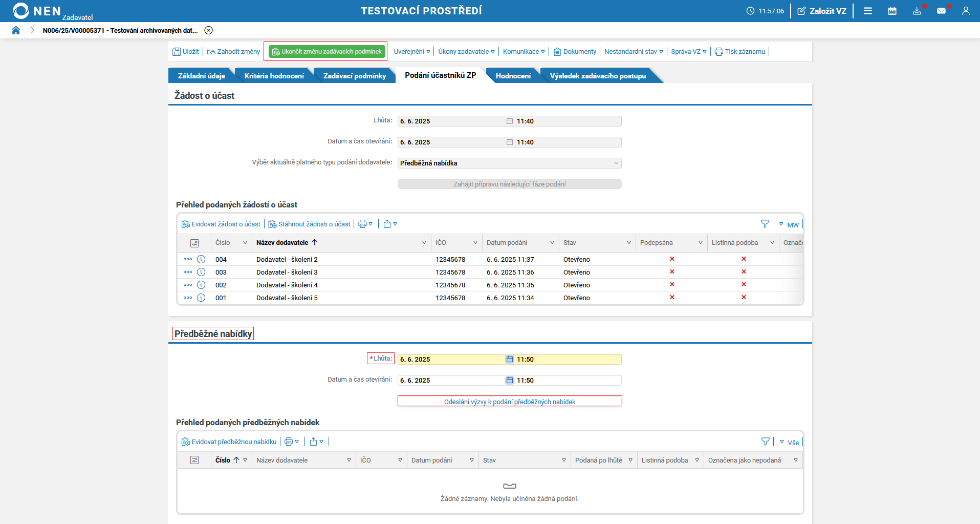This screenshot has width=980, height=524.
Task: Click the Lhůta time field showing 11:50
Action: click(x=567, y=360)
